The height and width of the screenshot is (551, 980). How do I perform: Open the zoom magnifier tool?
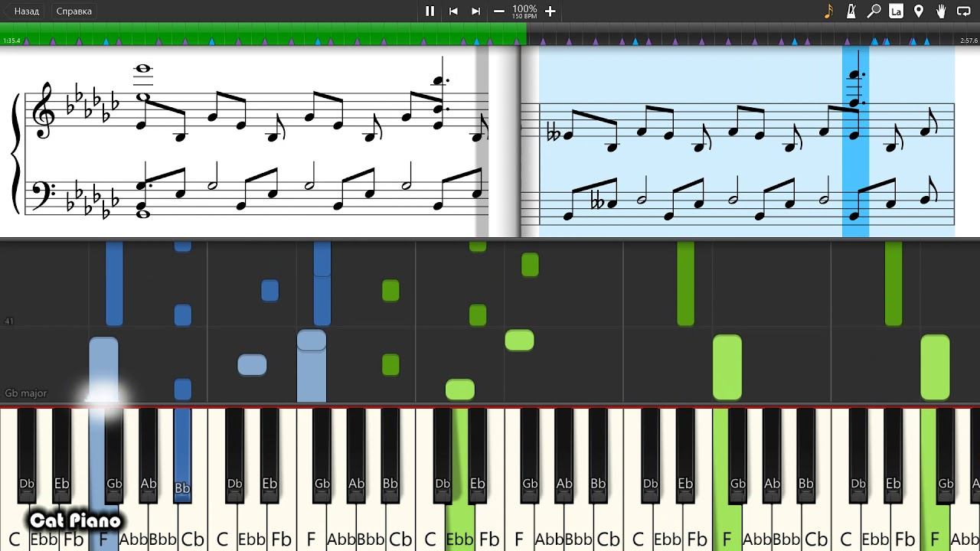874,11
